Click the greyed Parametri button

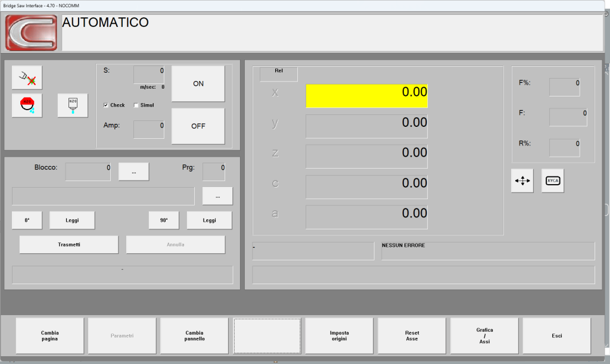(122, 336)
